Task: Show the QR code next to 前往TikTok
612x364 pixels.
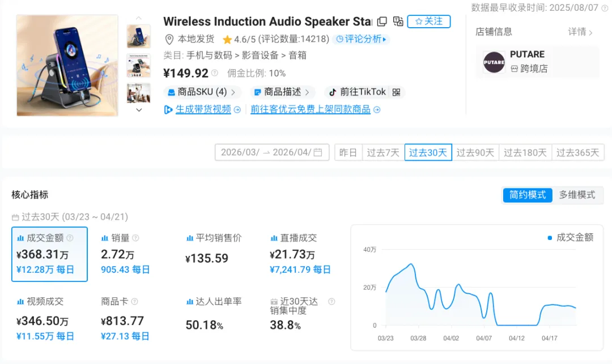Action: [395, 91]
